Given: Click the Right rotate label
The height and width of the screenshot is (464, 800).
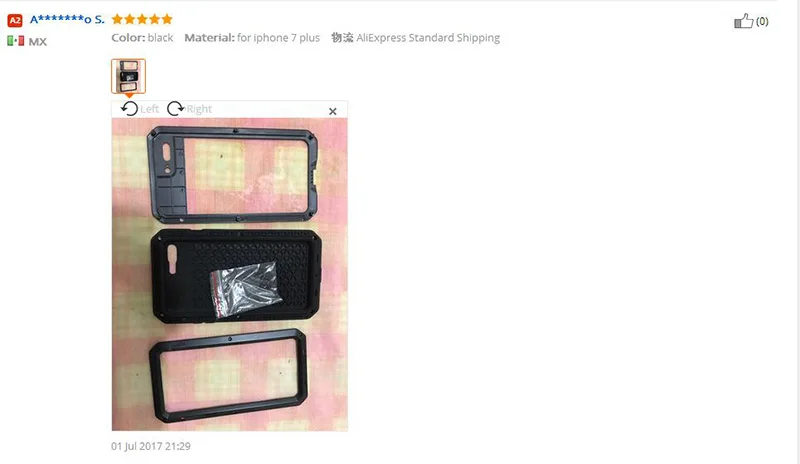Looking at the screenshot, I should coord(199,109).
